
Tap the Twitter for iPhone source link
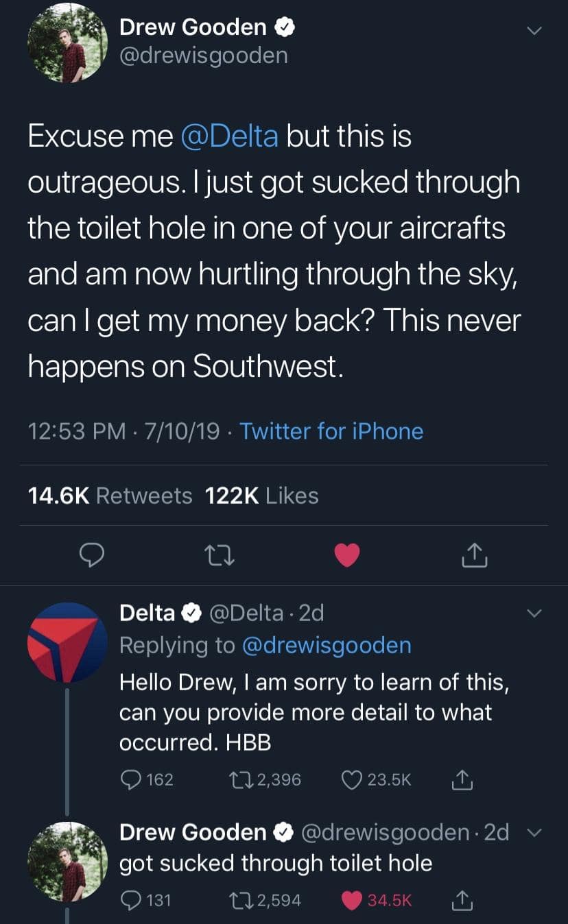(331, 431)
